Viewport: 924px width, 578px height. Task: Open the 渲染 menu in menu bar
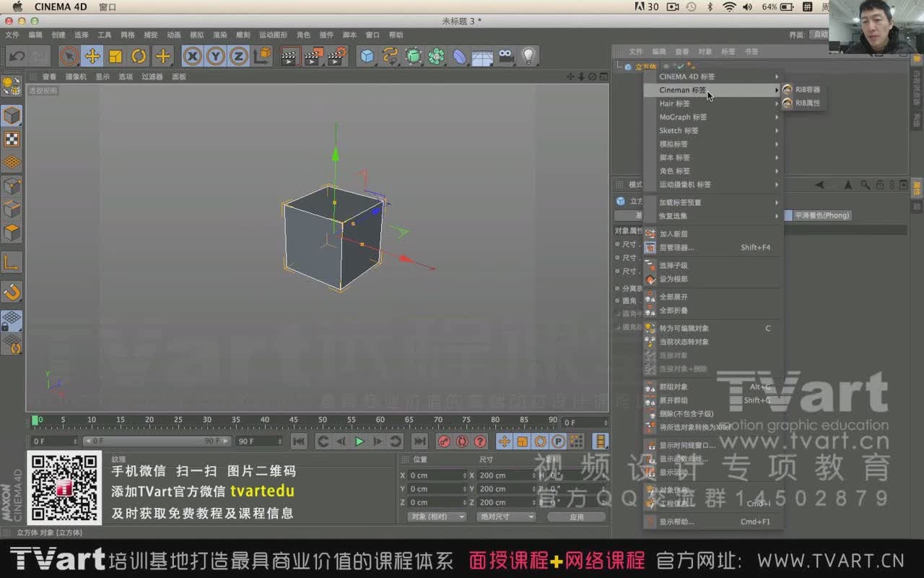click(x=220, y=35)
